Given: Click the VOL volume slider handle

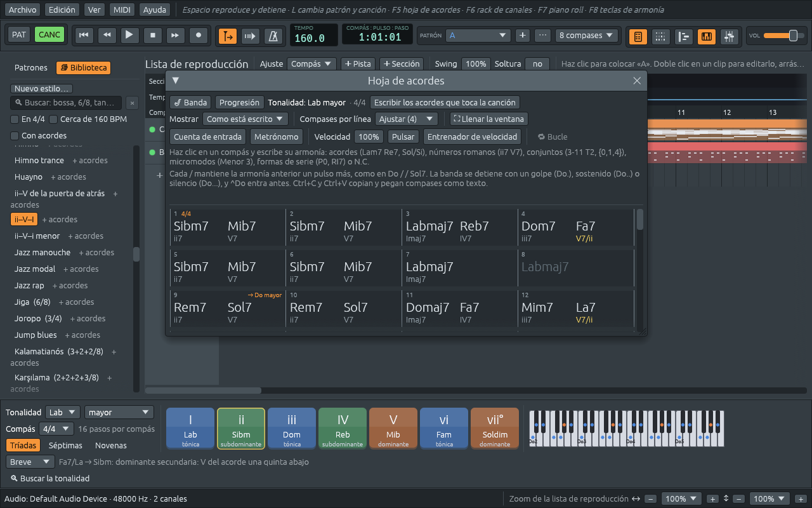Looking at the screenshot, I should tap(793, 36).
